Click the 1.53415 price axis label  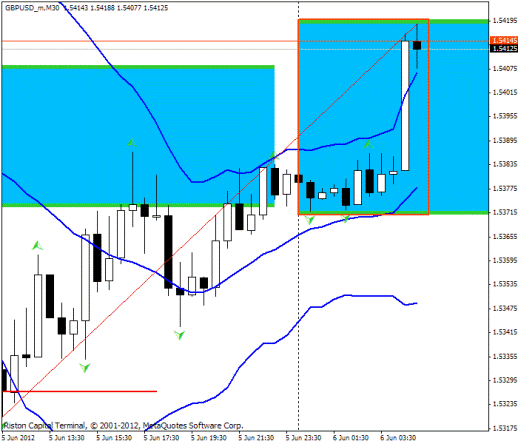click(505, 332)
